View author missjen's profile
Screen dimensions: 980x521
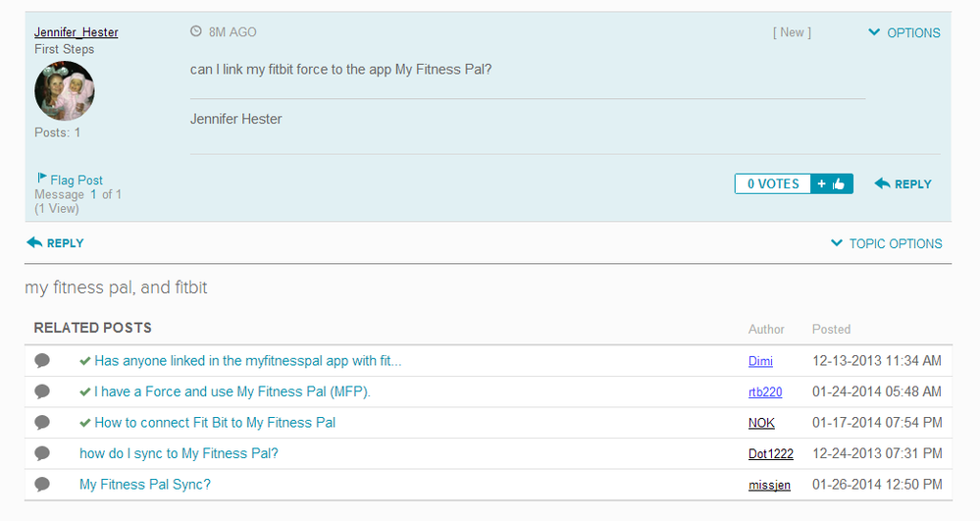(x=769, y=485)
